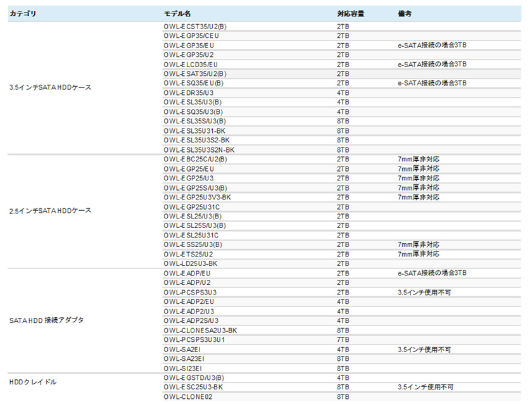Select the SATA HDD 接続アダプタ category cell

tap(46, 320)
